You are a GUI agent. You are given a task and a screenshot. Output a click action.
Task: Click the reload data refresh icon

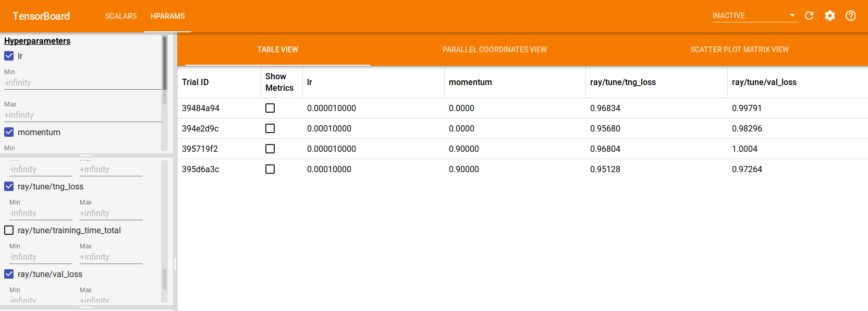click(x=809, y=16)
